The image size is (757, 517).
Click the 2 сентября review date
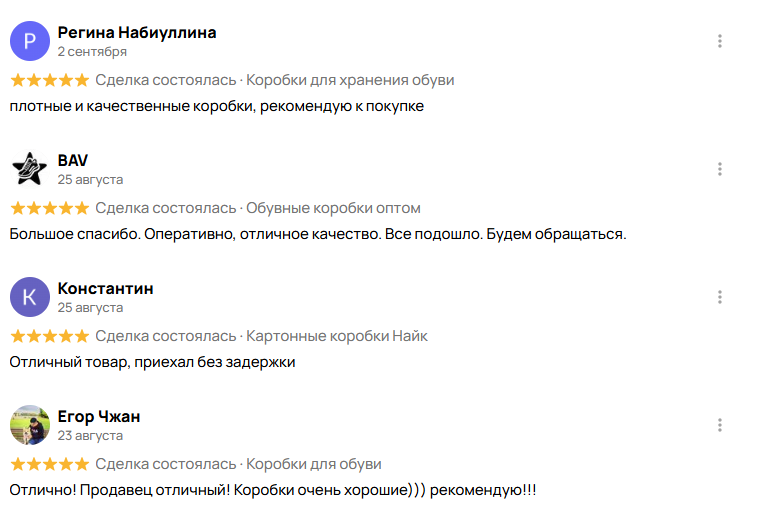92,51
